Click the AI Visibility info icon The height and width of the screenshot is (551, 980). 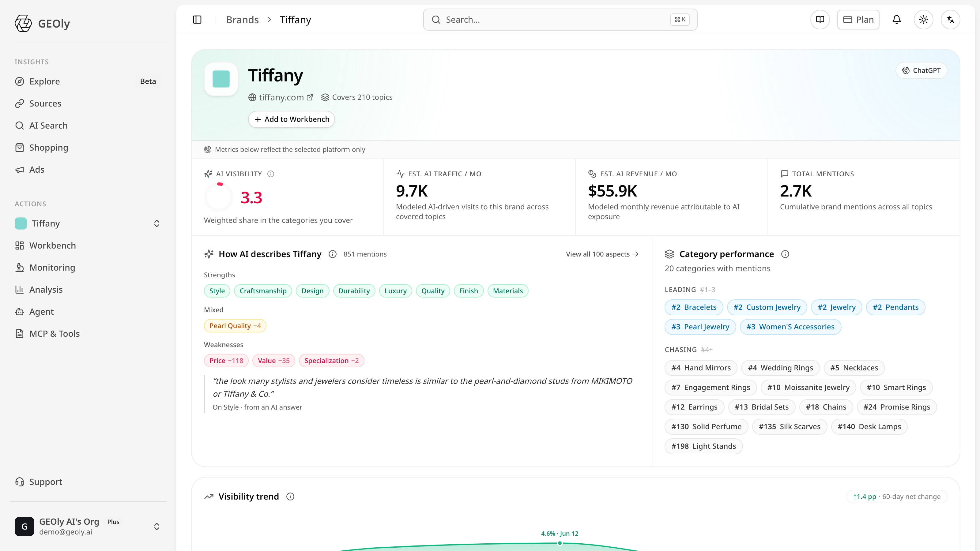point(271,174)
